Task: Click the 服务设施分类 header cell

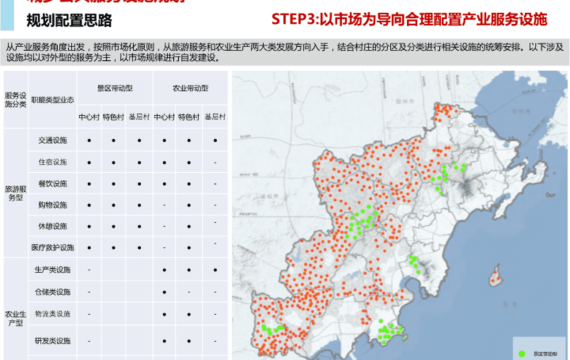Action: pyautogui.click(x=16, y=100)
